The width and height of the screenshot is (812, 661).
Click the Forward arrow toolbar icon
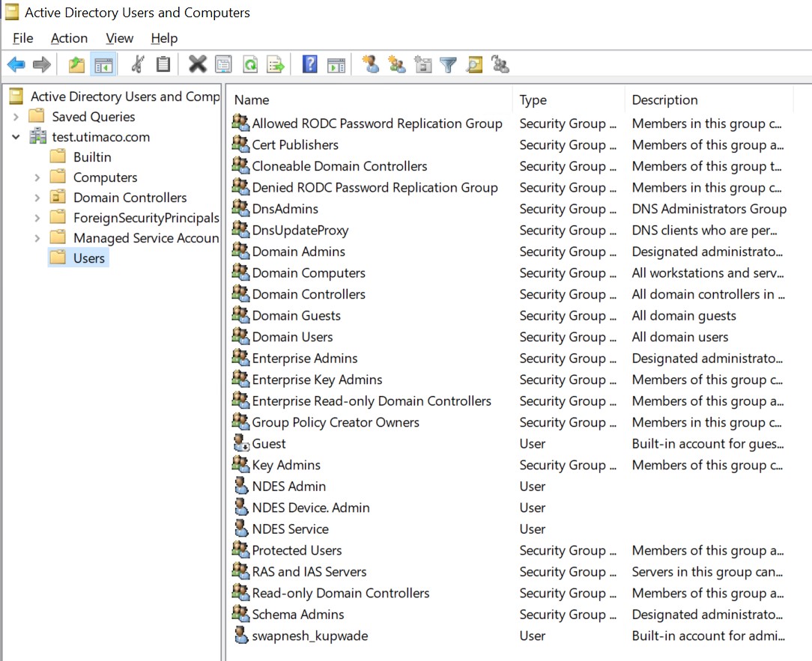tap(42, 64)
